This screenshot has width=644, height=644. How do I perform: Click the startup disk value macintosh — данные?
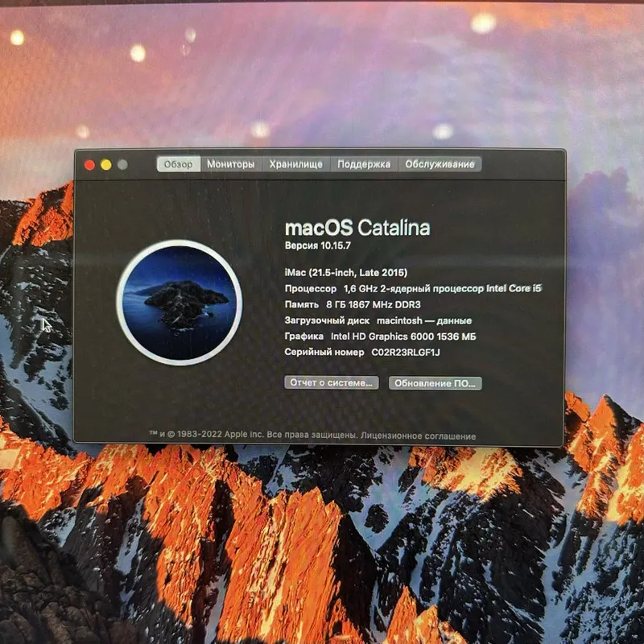(424, 320)
